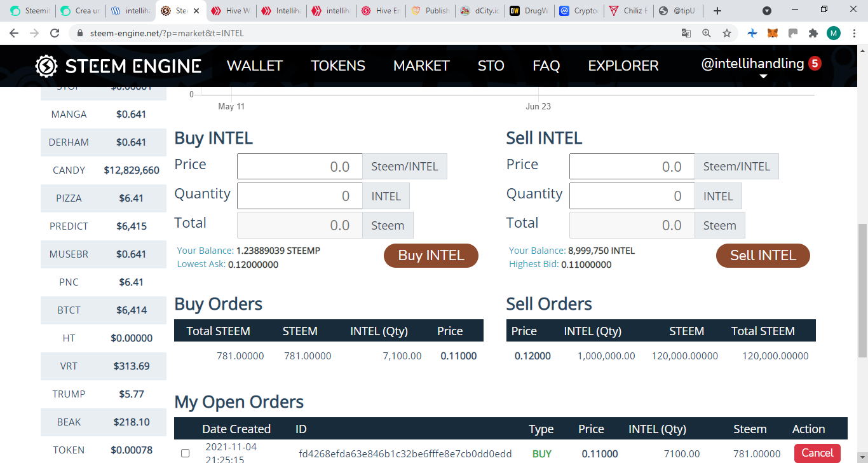Select the DERHAM token row

tap(104, 142)
